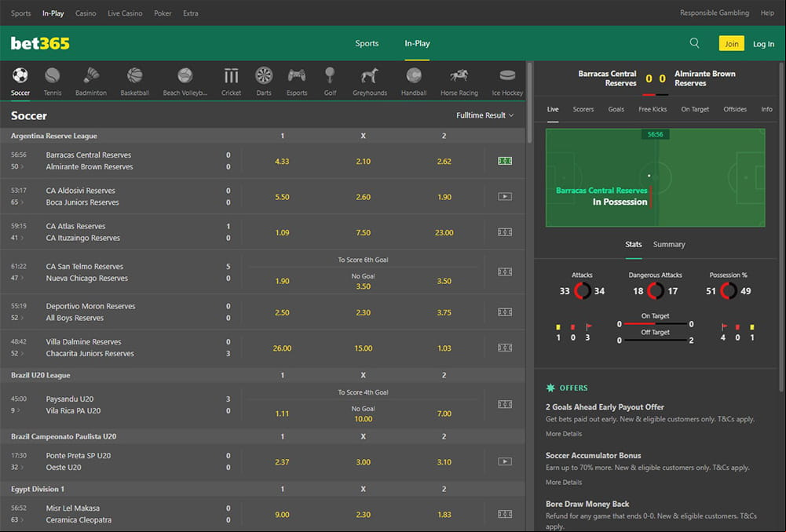Click the match list vertical scrollbar
Viewport: 786px width, 532px height.
(x=529, y=103)
